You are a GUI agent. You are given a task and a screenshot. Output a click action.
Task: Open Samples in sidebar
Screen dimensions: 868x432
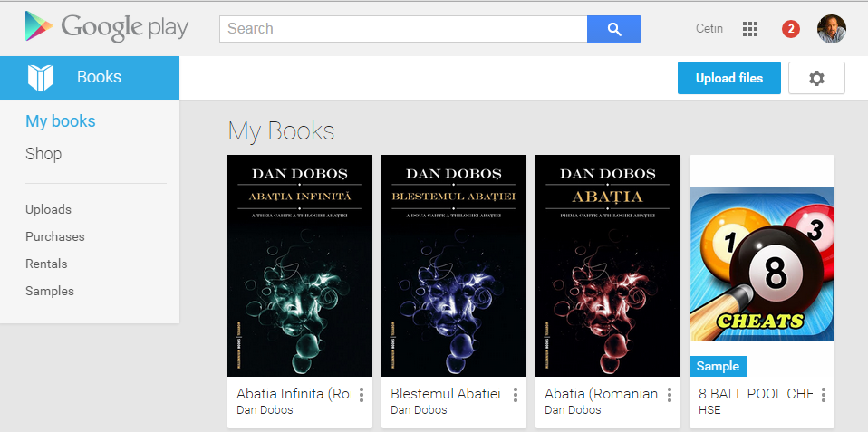click(x=49, y=291)
